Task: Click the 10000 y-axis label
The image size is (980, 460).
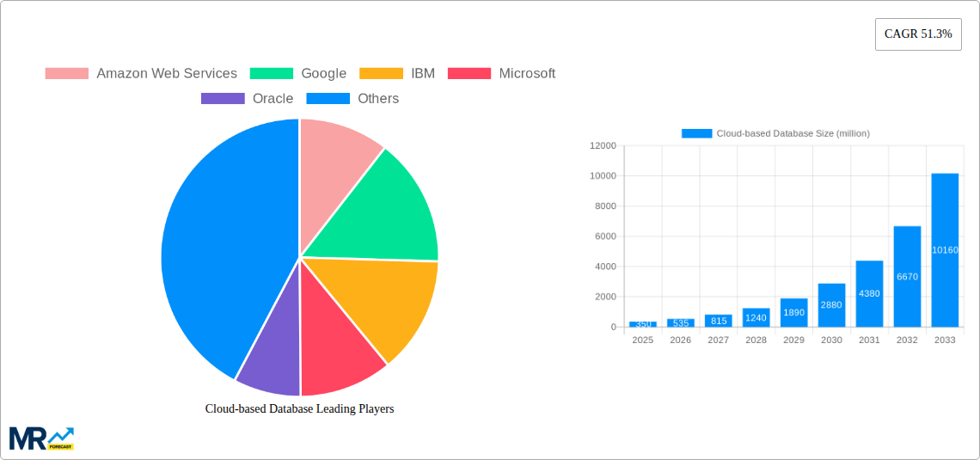Action: [x=603, y=176]
